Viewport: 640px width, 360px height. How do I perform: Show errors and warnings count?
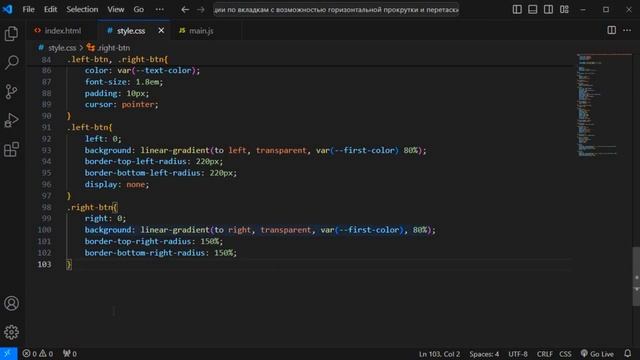38,354
